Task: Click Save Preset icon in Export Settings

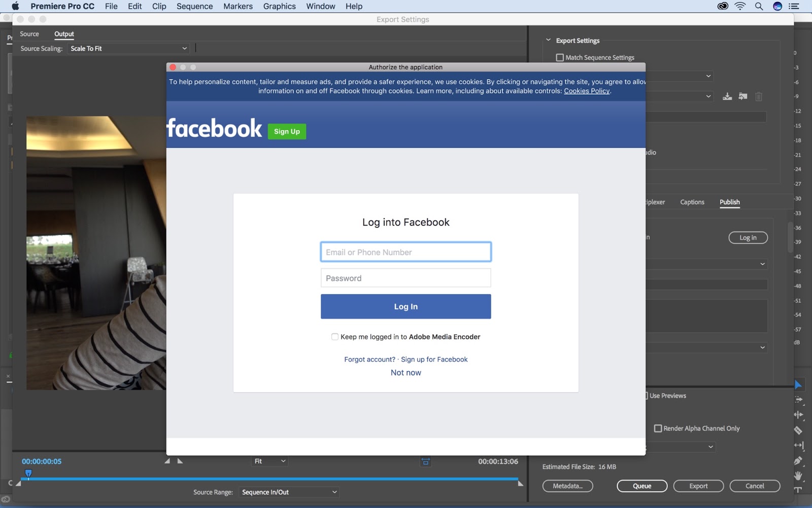Action: pyautogui.click(x=727, y=96)
